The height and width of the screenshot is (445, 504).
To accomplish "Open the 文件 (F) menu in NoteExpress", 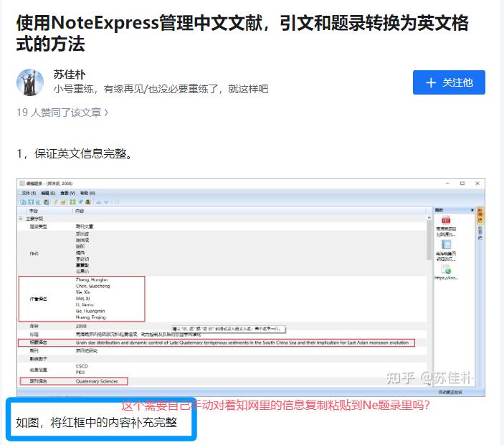I will click(29, 193).
